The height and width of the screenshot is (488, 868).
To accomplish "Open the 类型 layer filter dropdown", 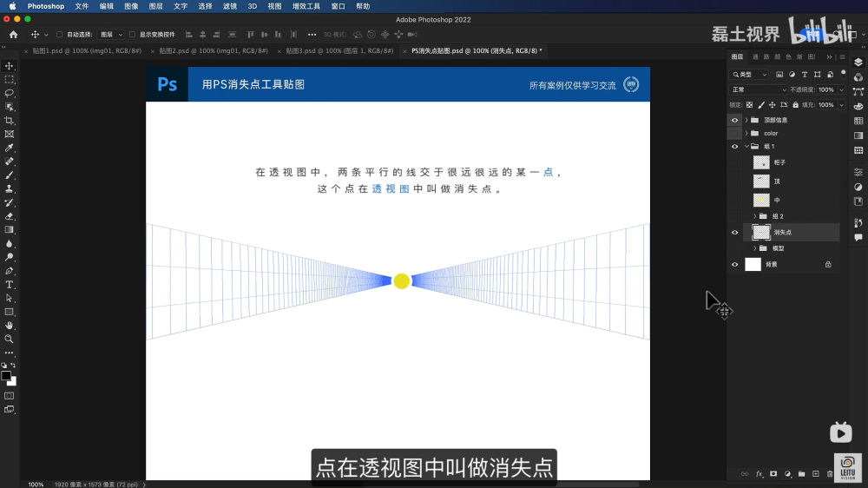I will point(749,74).
